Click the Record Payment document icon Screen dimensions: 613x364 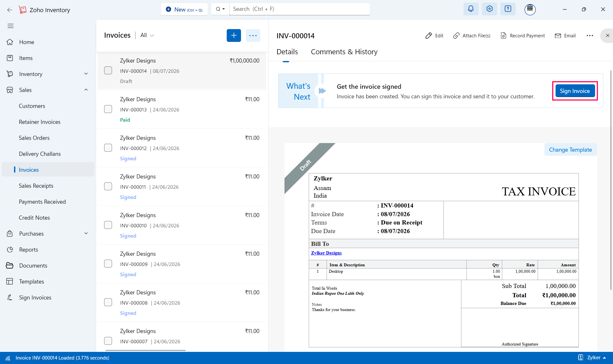point(503,36)
